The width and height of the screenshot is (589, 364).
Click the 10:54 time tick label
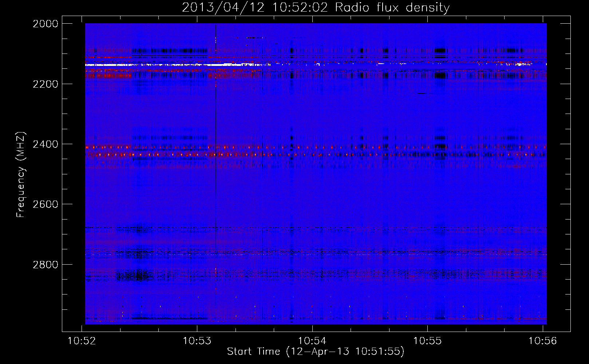pos(312,341)
